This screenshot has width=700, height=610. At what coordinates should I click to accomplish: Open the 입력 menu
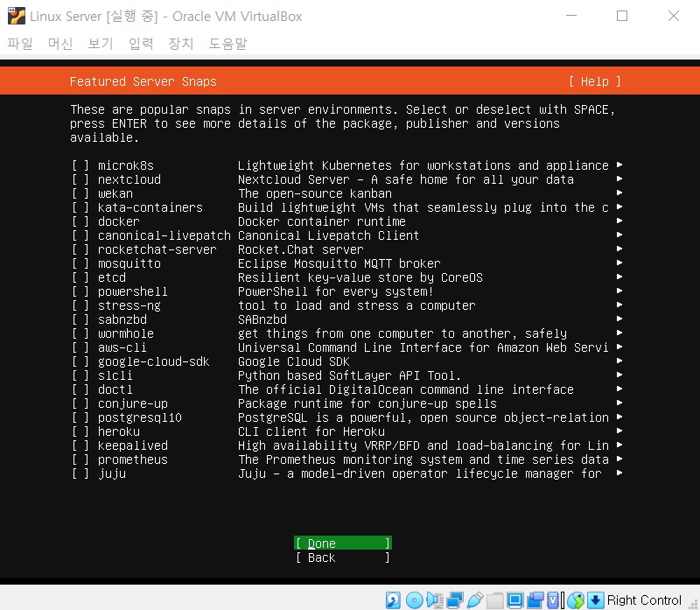(x=141, y=43)
